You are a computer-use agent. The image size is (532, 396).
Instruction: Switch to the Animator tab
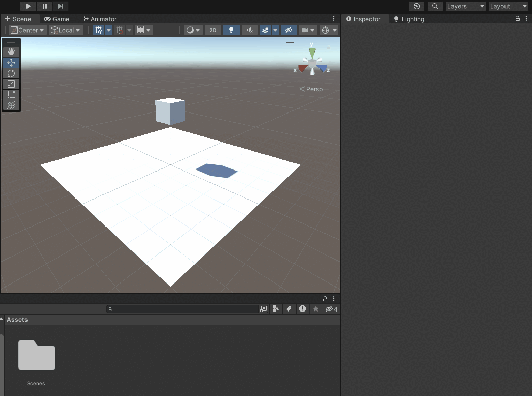(100, 19)
